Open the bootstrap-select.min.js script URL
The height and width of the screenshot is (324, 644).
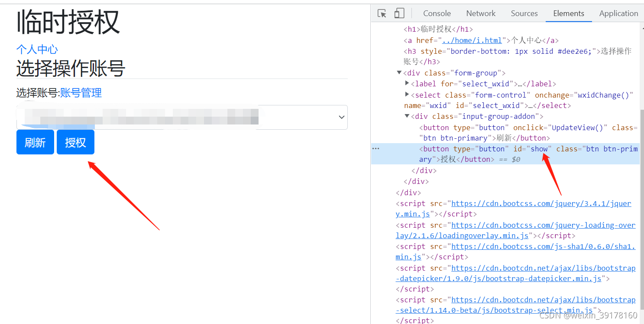pyautogui.click(x=516, y=305)
